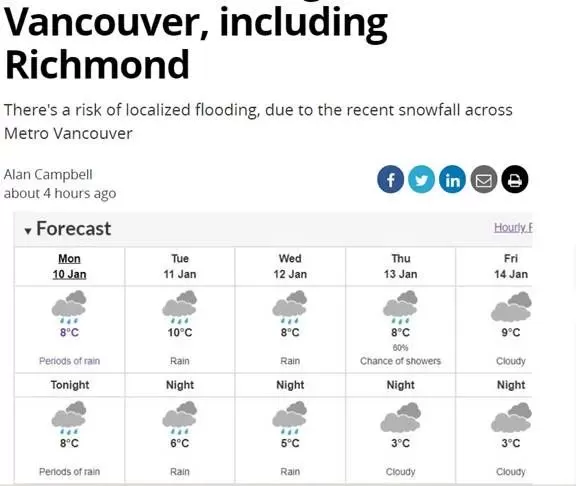Share article on Twitter

[421, 179]
